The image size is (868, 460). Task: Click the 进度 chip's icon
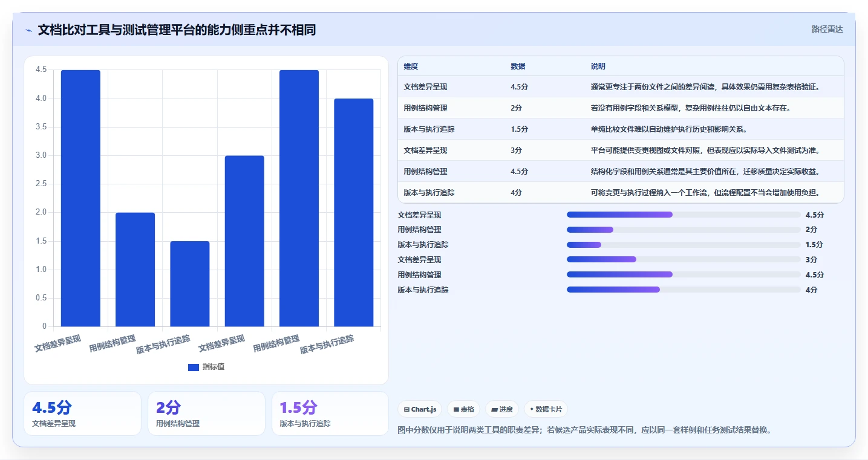tap(494, 409)
